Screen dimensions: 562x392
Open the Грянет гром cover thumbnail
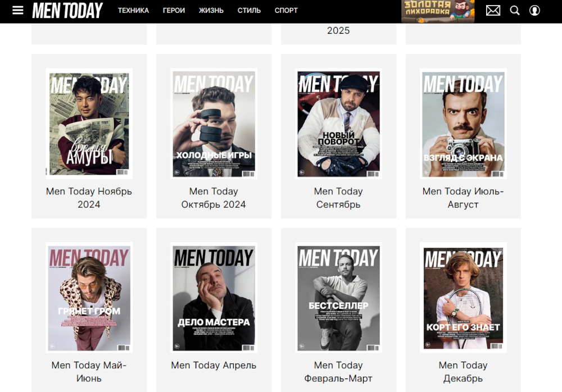tap(89, 298)
